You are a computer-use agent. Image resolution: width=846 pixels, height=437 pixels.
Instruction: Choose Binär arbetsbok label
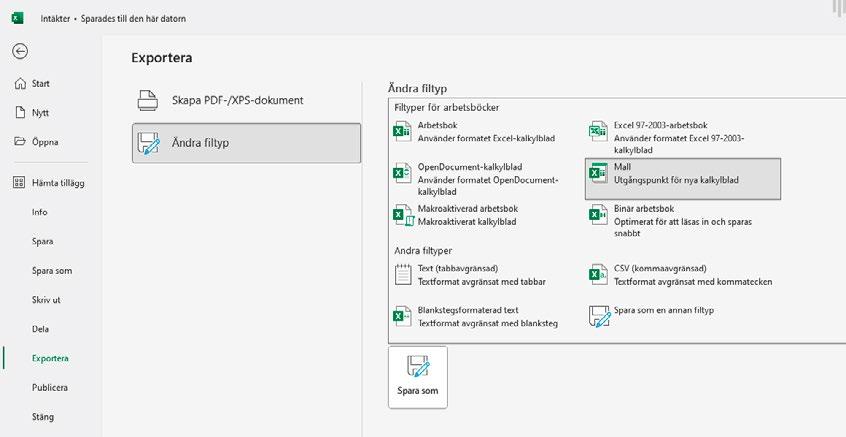tap(644, 208)
